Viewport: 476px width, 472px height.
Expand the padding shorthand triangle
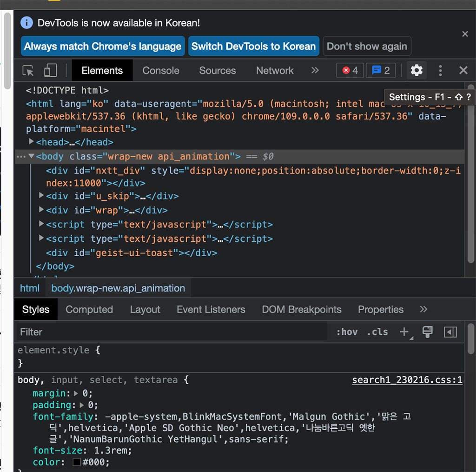81,405
